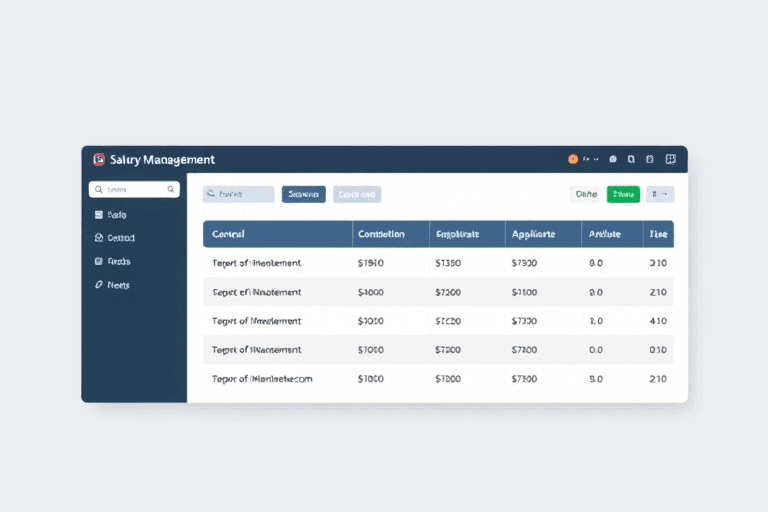Image resolution: width=768 pixels, height=512 pixels.
Task: Click the last column header in the table
Action: 658,234
